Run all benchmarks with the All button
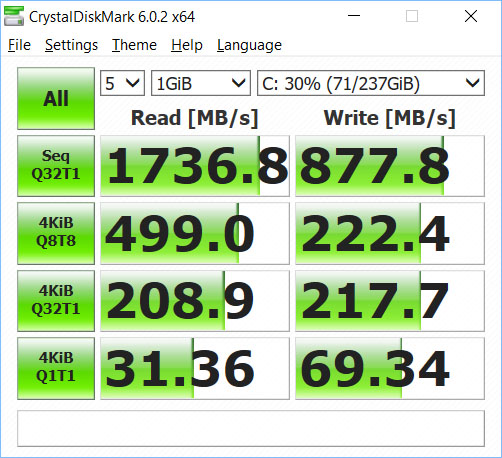The width and height of the screenshot is (502, 458). (56, 98)
